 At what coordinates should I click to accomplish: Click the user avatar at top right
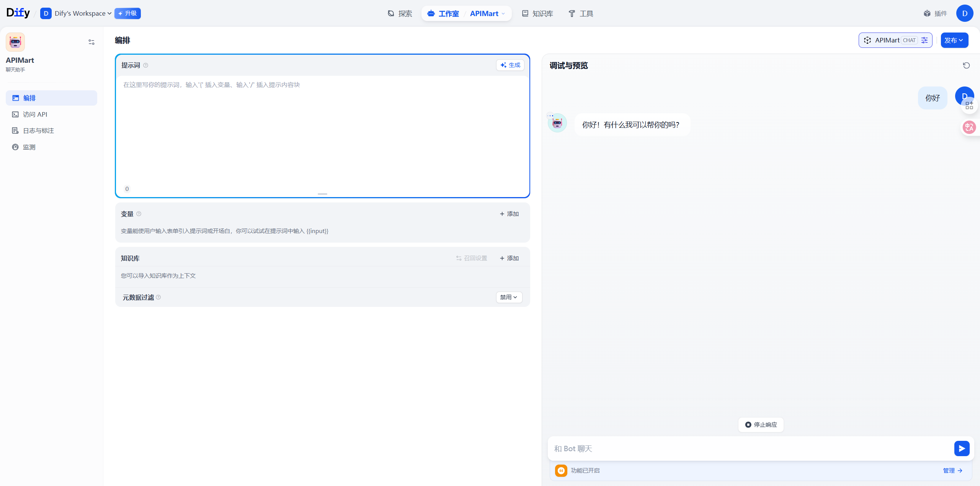[x=964, y=13]
